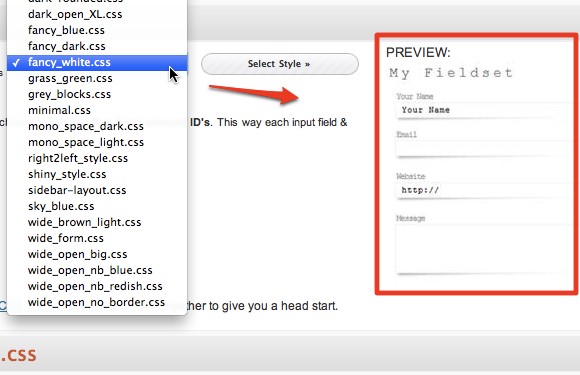580x375 pixels.
Task: Pick sky_blue.css from the list
Action: (97, 206)
